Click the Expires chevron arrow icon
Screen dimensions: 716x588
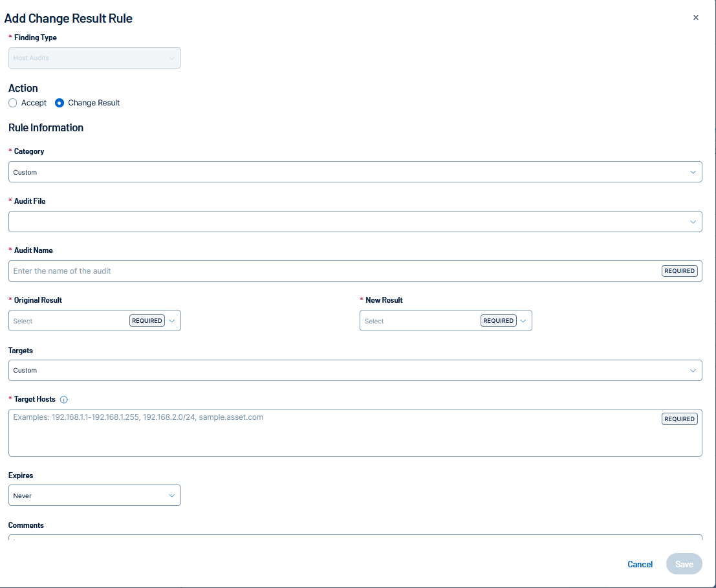[172, 495]
